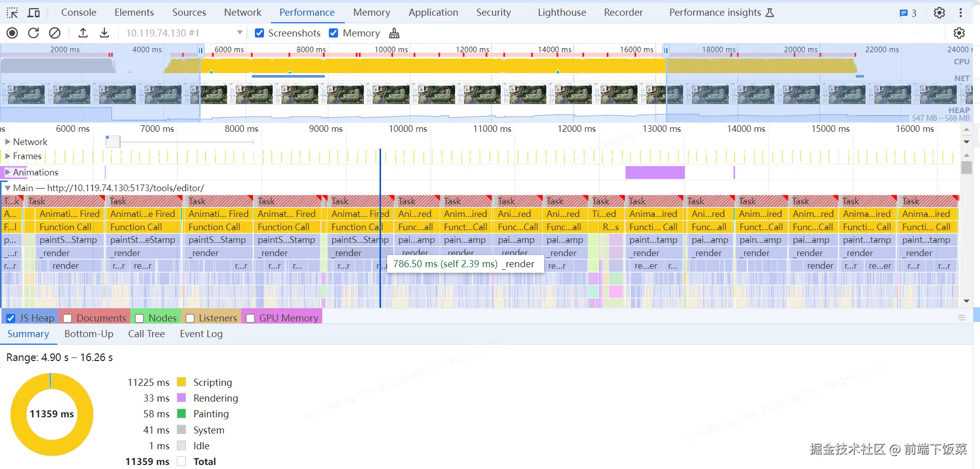Disable the Memory checkbox
980x469 pixels.
click(x=333, y=33)
